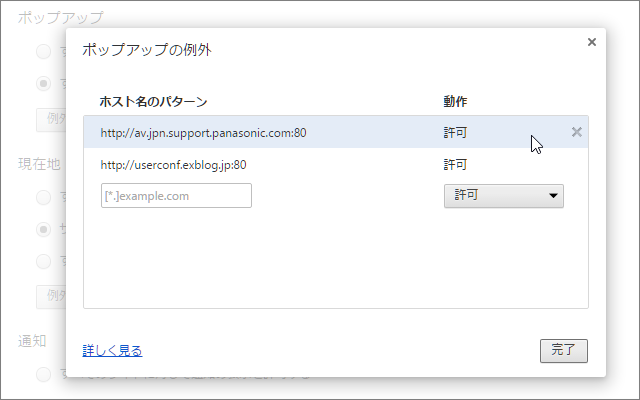Select the second radio button under ポップアップ in the background

coord(44,83)
